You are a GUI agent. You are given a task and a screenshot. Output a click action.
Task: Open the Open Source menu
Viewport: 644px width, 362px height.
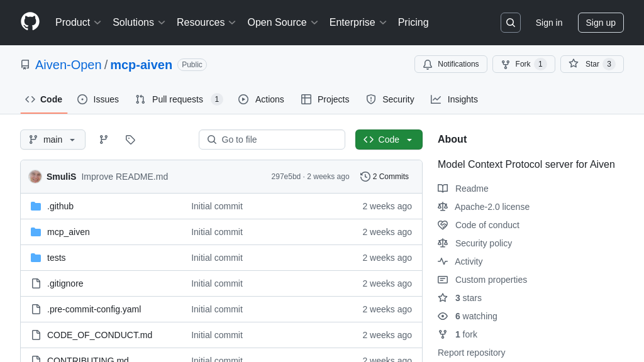pyautogui.click(x=282, y=23)
